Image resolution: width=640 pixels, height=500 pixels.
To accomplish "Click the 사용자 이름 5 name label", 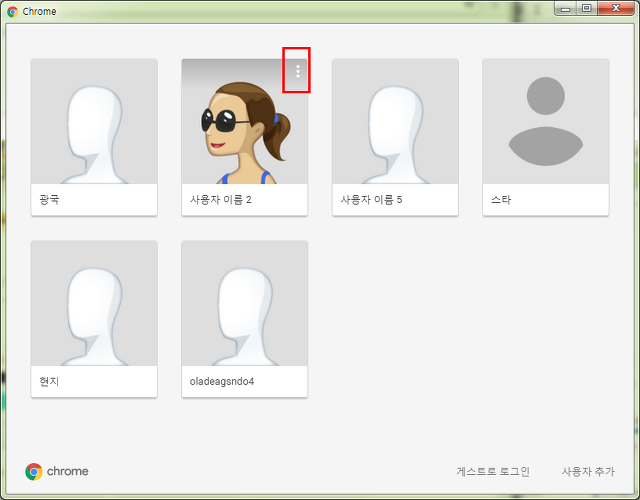I will pos(371,200).
